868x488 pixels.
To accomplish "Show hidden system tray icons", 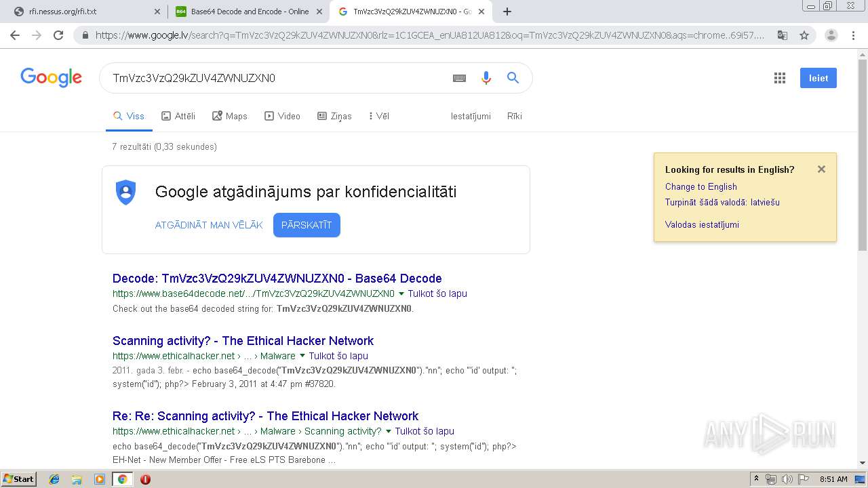I will pos(757,479).
